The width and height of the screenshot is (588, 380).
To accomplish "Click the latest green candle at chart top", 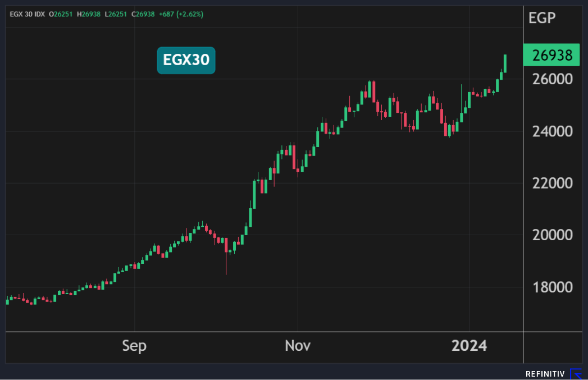I will 505,63.
